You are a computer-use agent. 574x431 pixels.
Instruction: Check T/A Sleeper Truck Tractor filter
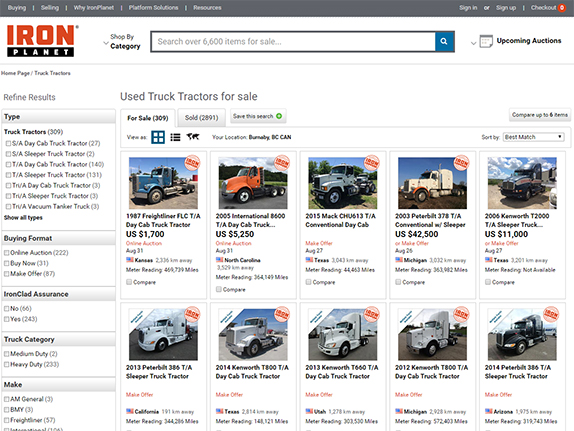[8, 175]
